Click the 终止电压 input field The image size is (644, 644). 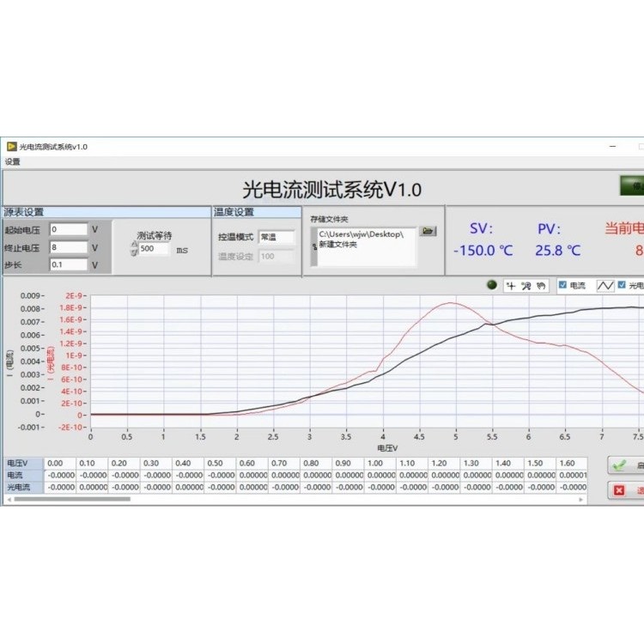click(68, 247)
